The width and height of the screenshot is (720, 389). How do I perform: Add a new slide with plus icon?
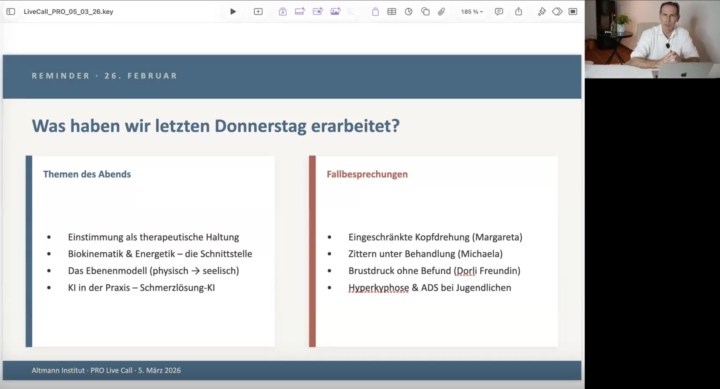258,11
